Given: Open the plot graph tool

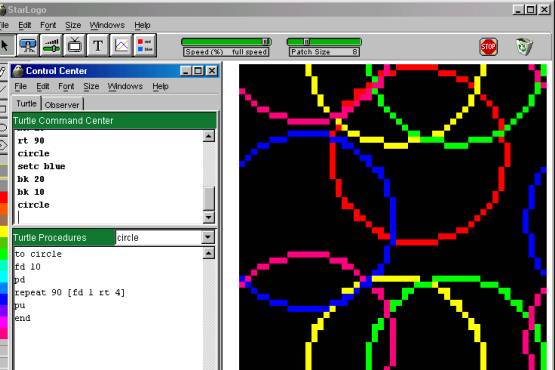Looking at the screenshot, I should point(121,45).
